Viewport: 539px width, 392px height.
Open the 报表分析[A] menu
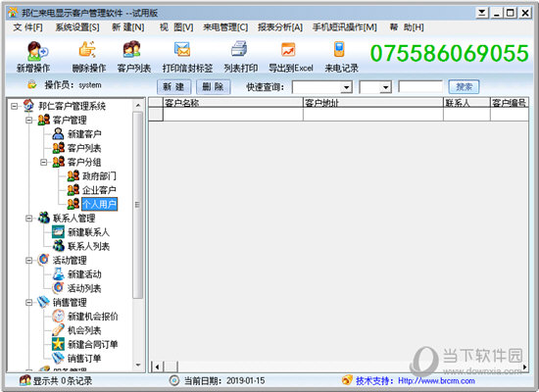[280, 27]
